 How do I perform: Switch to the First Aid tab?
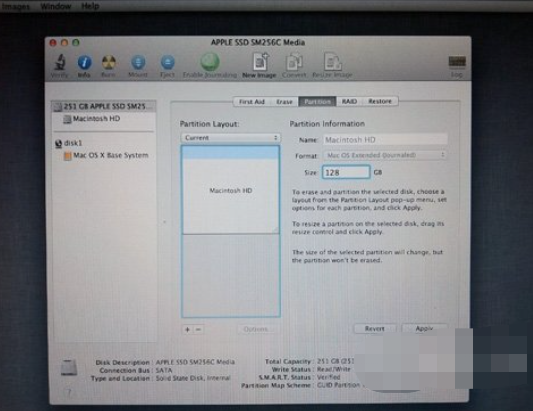252,102
